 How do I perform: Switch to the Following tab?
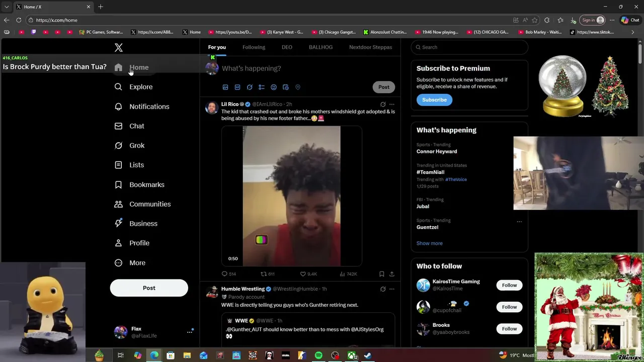click(254, 47)
